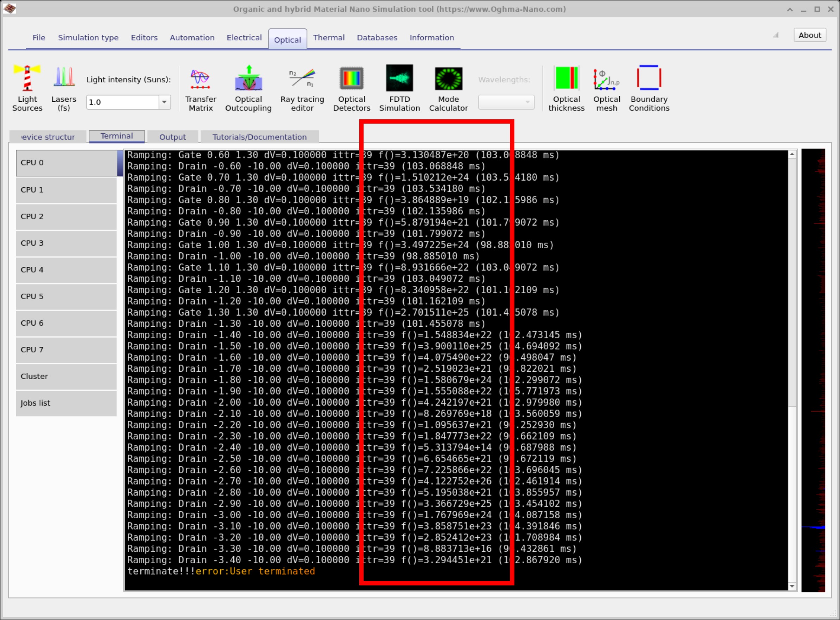The width and height of the screenshot is (840, 620).
Task: Open the Output tab
Action: click(x=172, y=137)
